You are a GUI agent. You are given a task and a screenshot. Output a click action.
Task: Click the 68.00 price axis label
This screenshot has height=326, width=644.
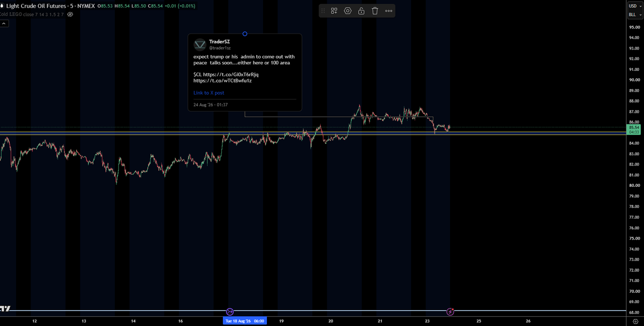[x=634, y=312]
